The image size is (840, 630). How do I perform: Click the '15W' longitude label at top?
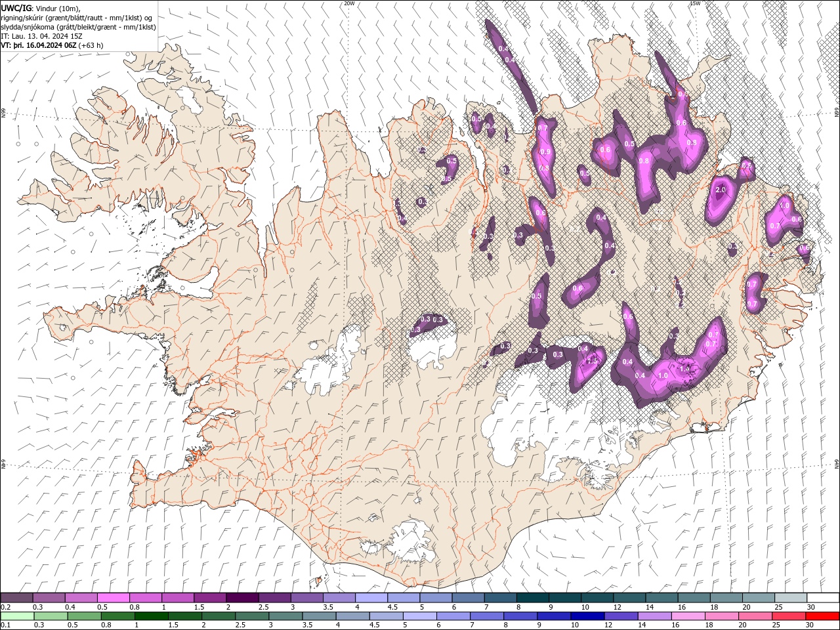tap(695, 3)
